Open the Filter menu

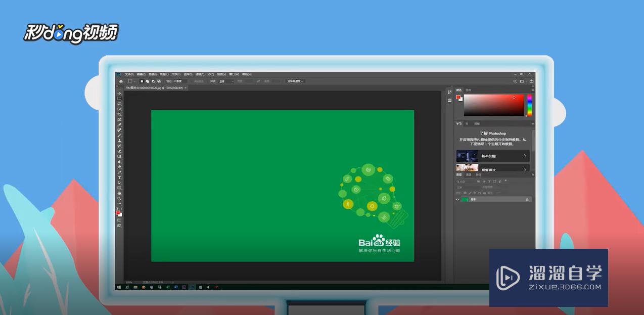[200, 74]
